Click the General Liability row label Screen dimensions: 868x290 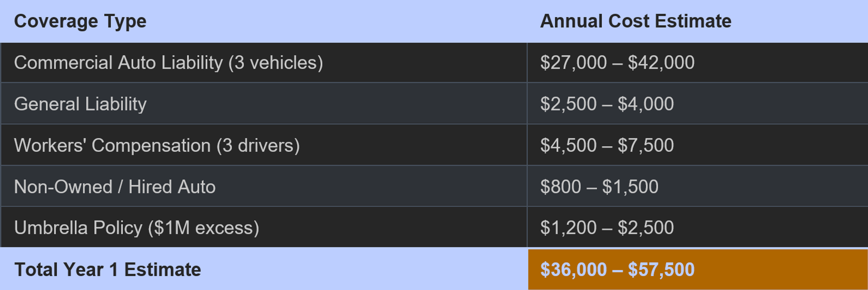click(80, 104)
